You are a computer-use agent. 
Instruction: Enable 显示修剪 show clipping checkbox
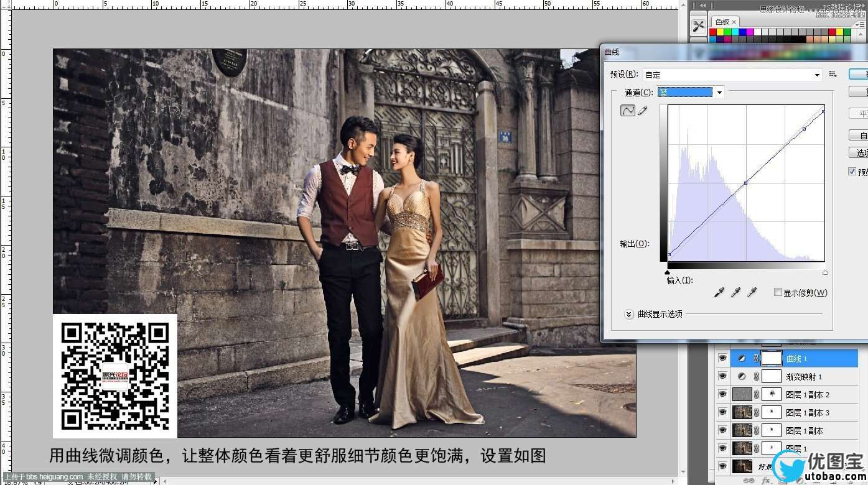[x=778, y=292]
